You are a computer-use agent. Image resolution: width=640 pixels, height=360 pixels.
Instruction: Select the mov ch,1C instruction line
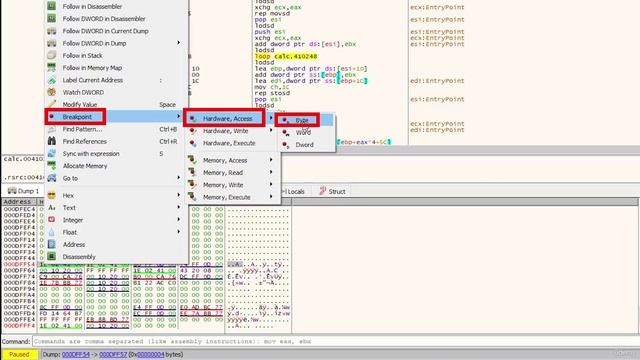[272, 87]
